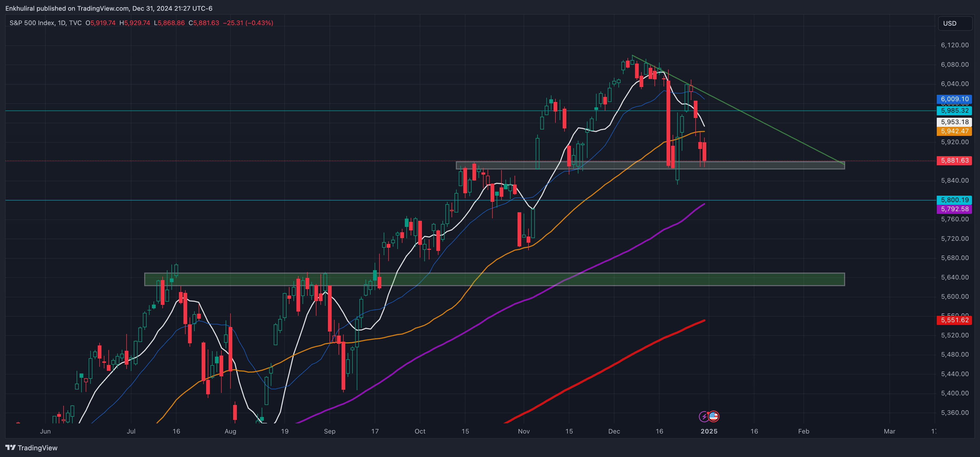
Task: Click the orange 5,942.47 moving average label
Action: [954, 131]
